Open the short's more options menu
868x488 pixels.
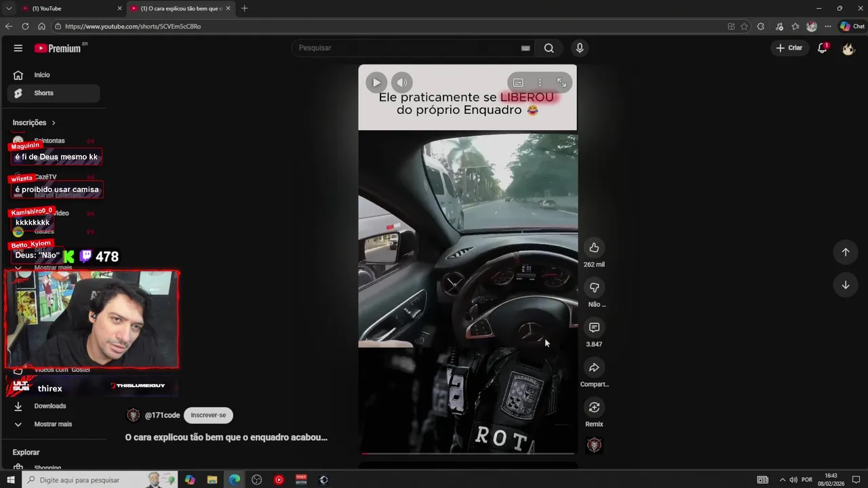click(540, 83)
